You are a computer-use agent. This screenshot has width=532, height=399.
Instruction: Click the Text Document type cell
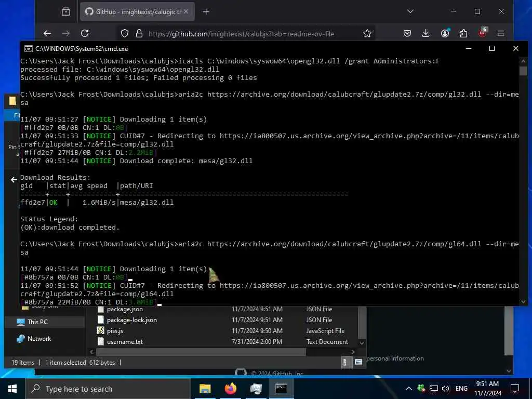click(x=327, y=342)
